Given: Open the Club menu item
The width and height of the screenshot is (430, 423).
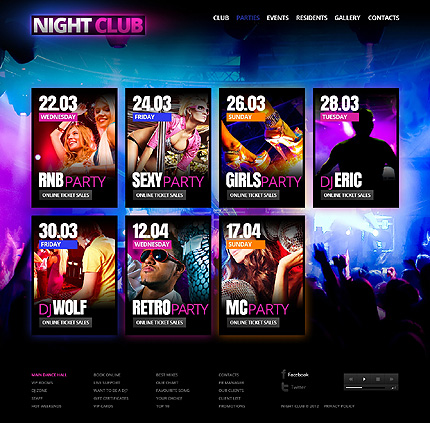Looking at the screenshot, I should (221, 18).
